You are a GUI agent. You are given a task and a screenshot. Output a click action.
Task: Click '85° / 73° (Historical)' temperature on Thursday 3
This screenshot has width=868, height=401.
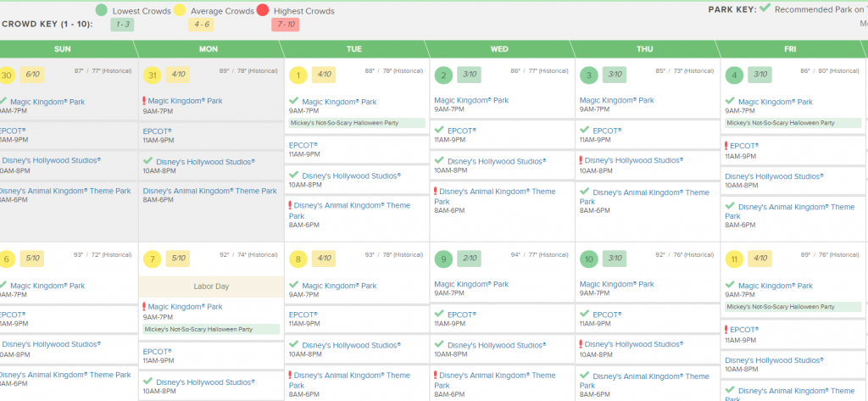(x=685, y=71)
